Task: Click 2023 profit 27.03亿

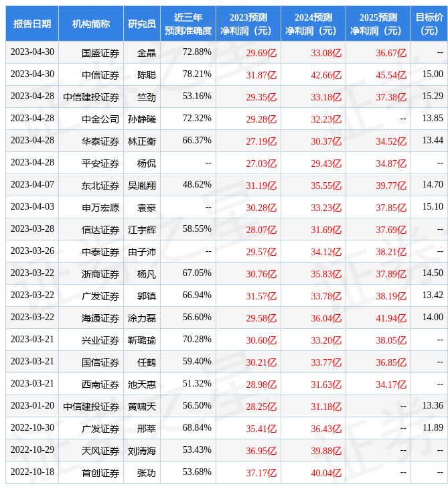Action: pyautogui.click(x=261, y=163)
